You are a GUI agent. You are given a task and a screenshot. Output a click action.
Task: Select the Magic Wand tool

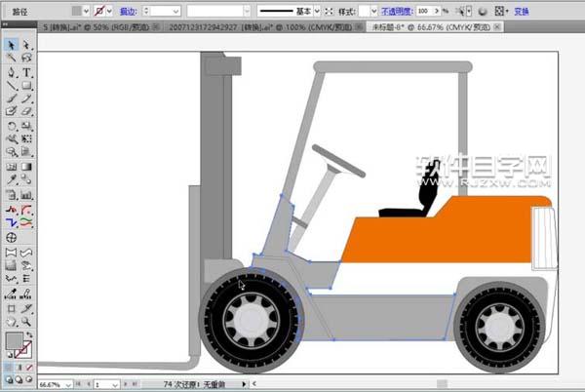(11, 59)
